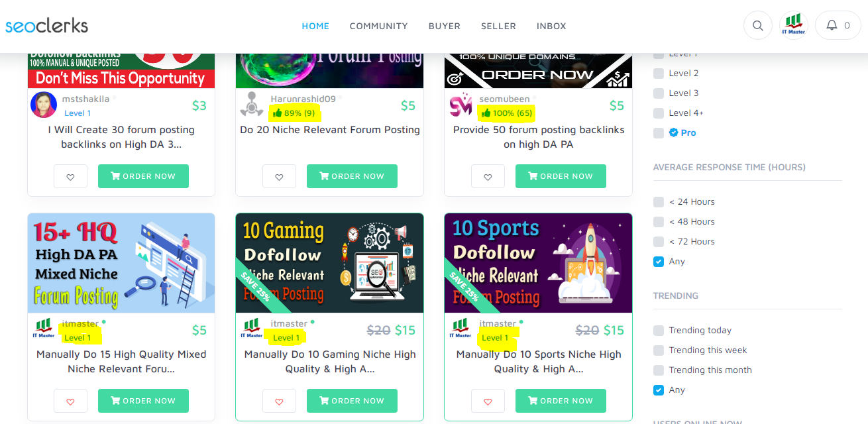Open the Do 20 Niche Relevant Forum Posting title
The height and width of the screenshot is (424, 868).
(x=330, y=130)
